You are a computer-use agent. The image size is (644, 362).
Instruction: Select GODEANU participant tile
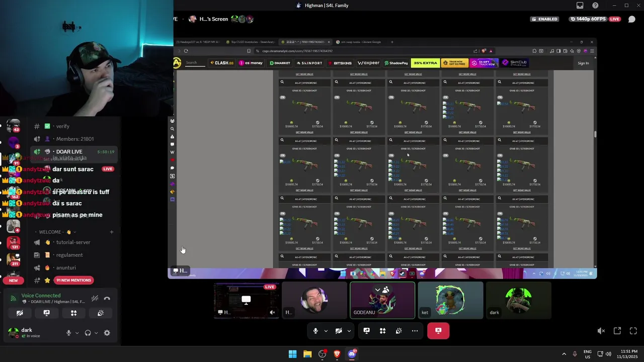click(x=382, y=300)
